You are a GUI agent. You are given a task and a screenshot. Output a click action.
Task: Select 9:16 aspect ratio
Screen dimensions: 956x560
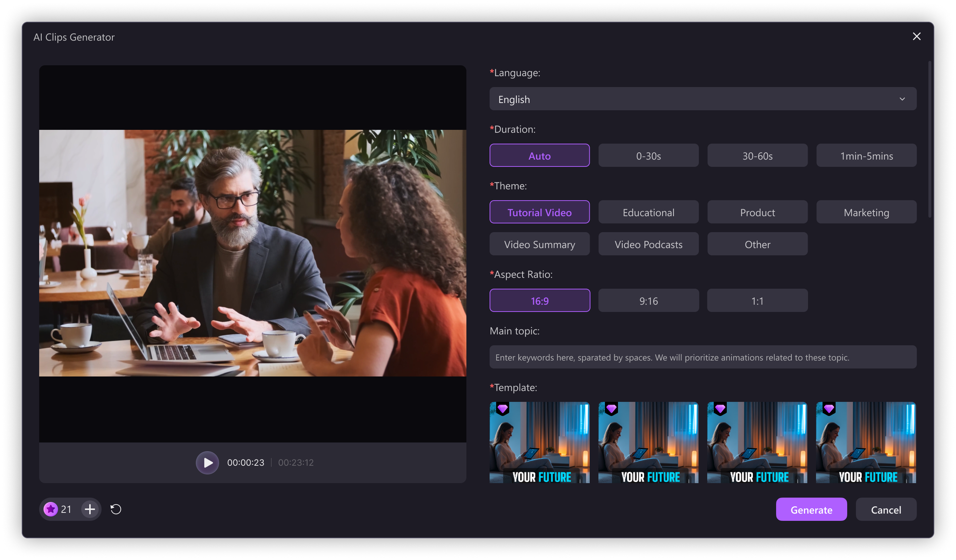tap(649, 300)
